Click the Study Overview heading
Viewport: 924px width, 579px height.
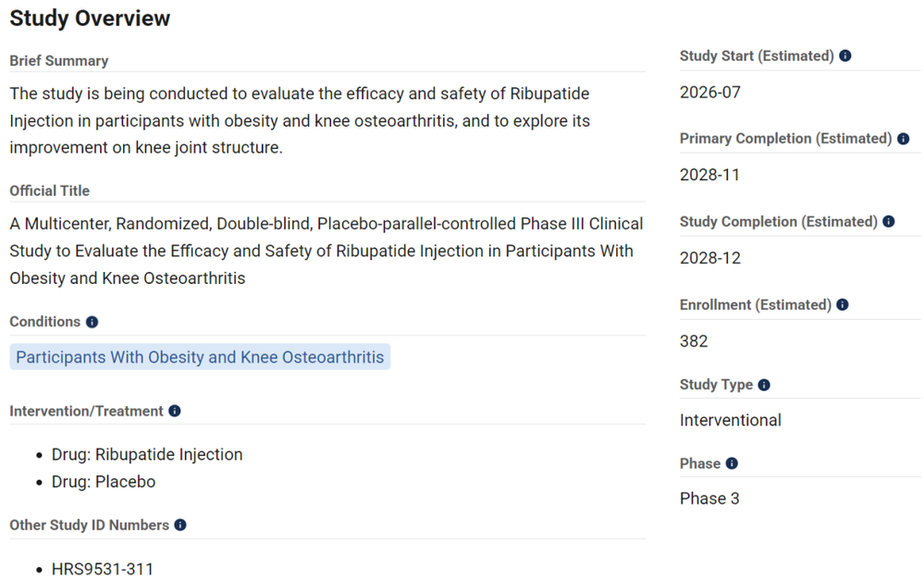(x=90, y=18)
